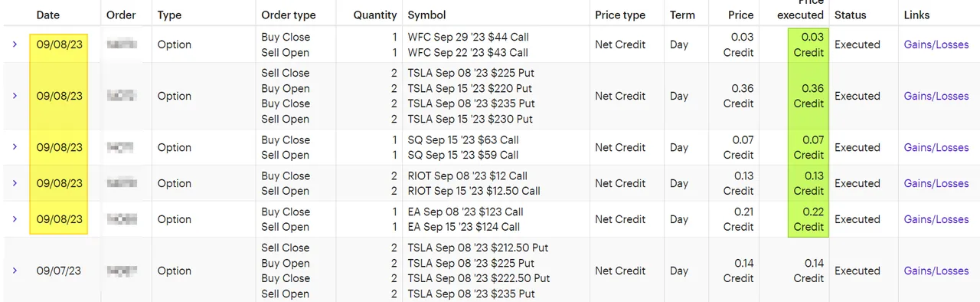Image resolution: width=980 pixels, height=302 pixels.
Task: Click the highlighted 0.22 Credit executed price
Action: tap(808, 219)
